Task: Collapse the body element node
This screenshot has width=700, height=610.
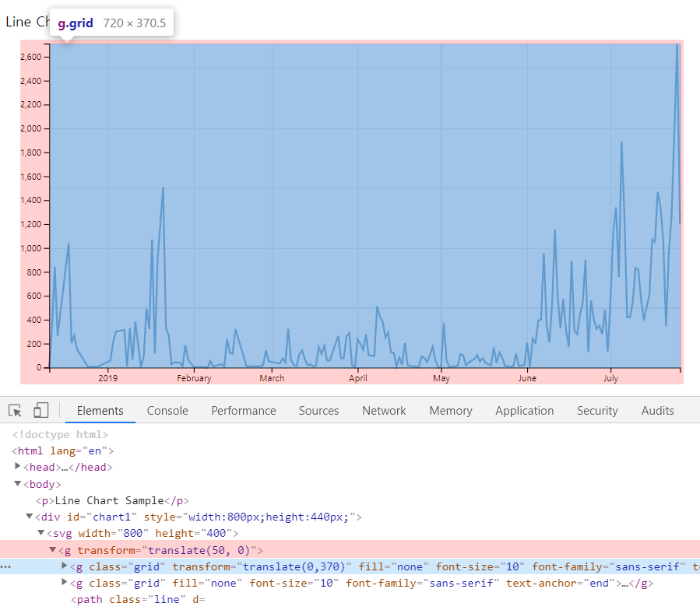Action: (17, 483)
